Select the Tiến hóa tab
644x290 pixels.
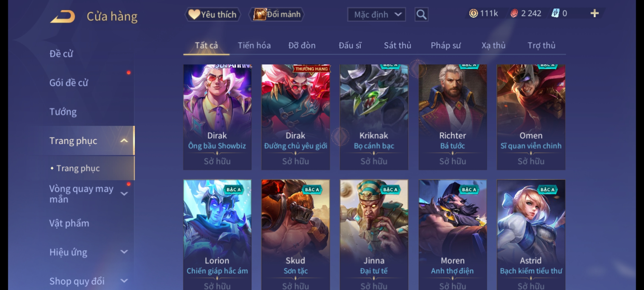(254, 45)
